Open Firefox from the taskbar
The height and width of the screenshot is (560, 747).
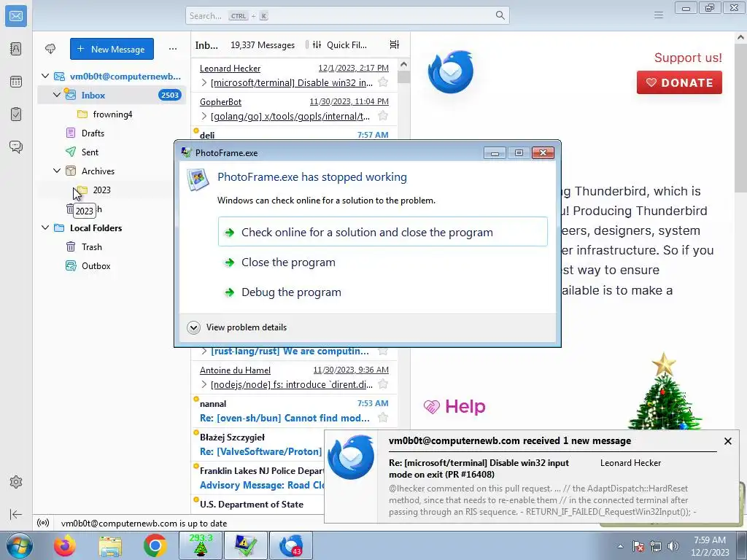(65, 545)
